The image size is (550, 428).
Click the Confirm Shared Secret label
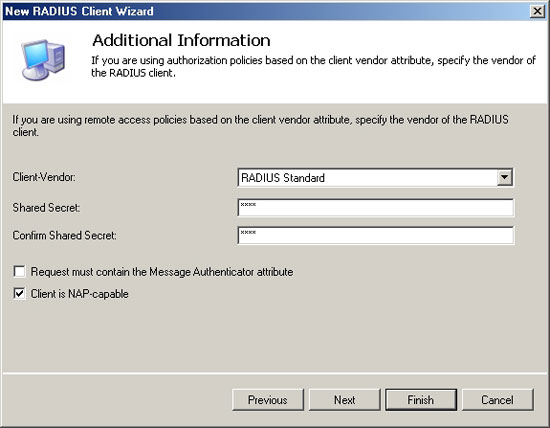[64, 235]
